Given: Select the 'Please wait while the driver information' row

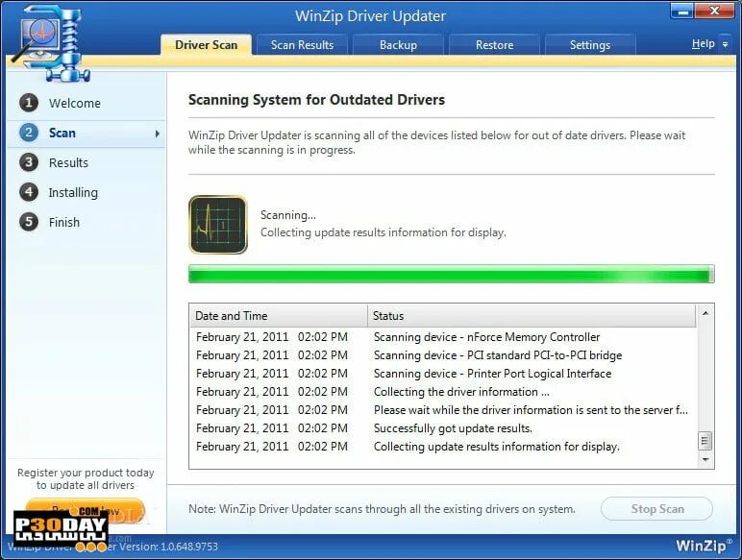Looking at the screenshot, I should (x=443, y=410).
